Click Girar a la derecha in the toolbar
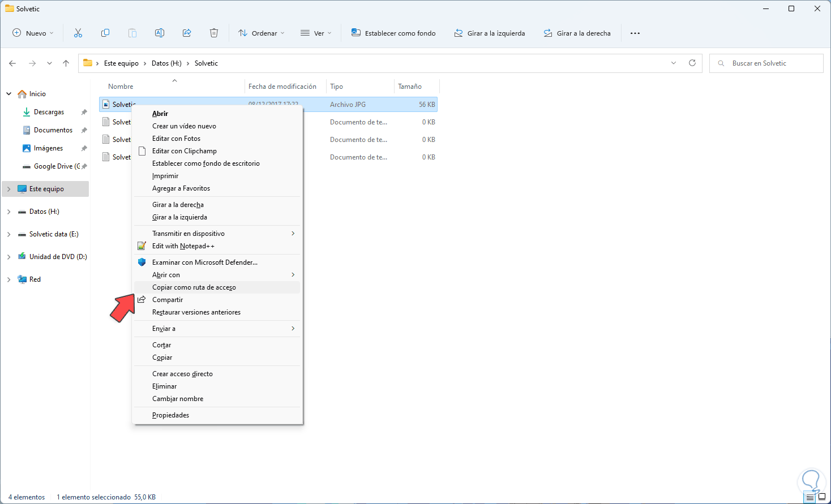831x504 pixels. point(577,33)
